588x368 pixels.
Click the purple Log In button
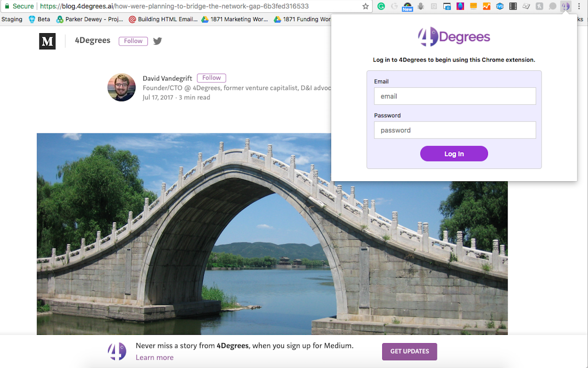tap(454, 154)
